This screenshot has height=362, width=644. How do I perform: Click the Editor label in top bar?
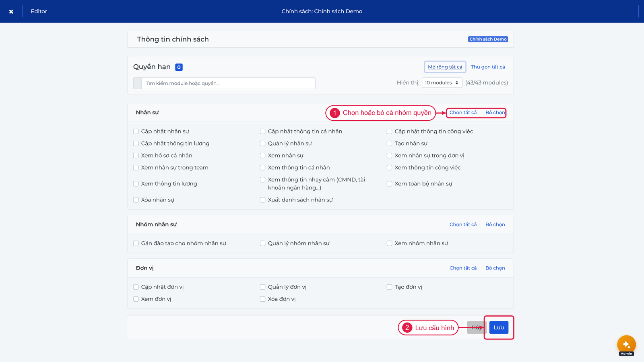tap(39, 11)
